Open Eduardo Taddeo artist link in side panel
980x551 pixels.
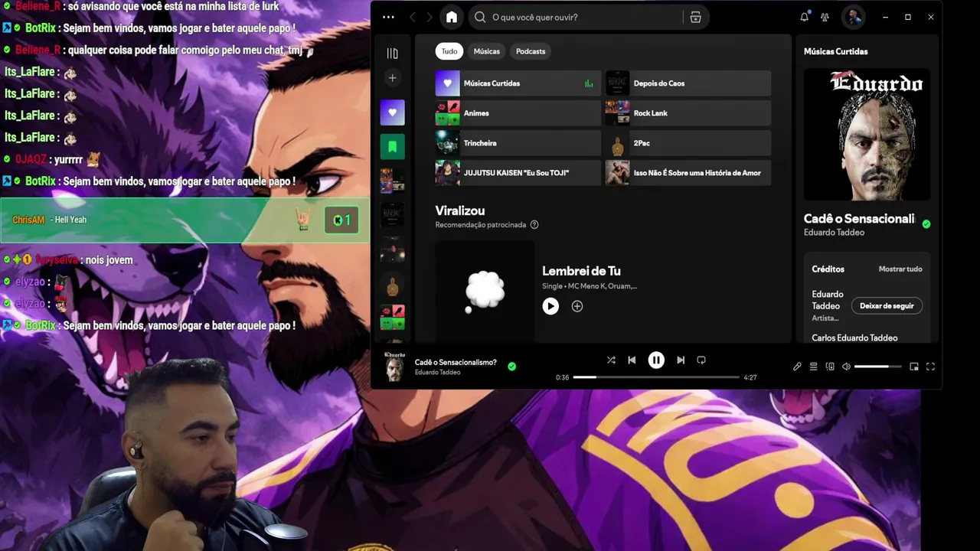834,233
